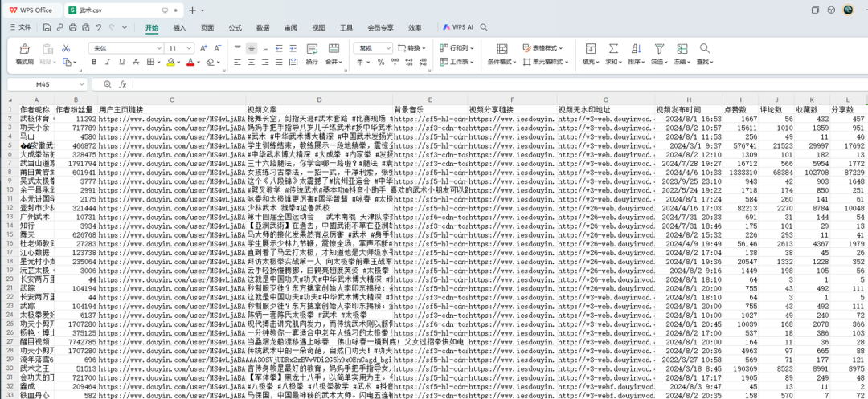Toggle middle vertical alignment
This screenshot has width=868, height=399.
(x=252, y=48)
